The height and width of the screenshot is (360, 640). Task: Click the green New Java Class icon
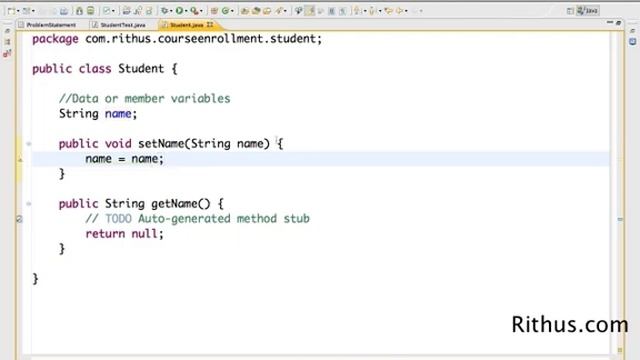tap(225, 11)
